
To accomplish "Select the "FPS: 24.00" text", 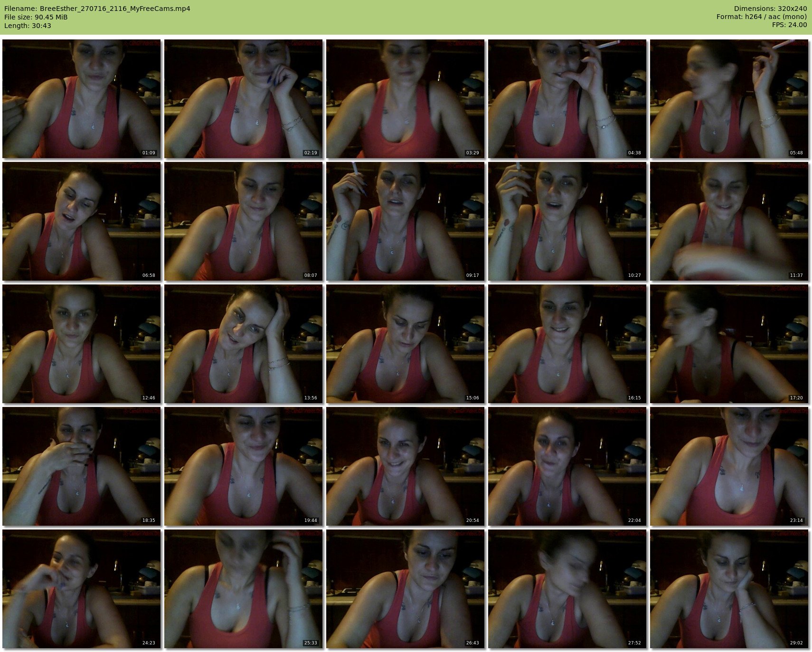I will [x=789, y=26].
